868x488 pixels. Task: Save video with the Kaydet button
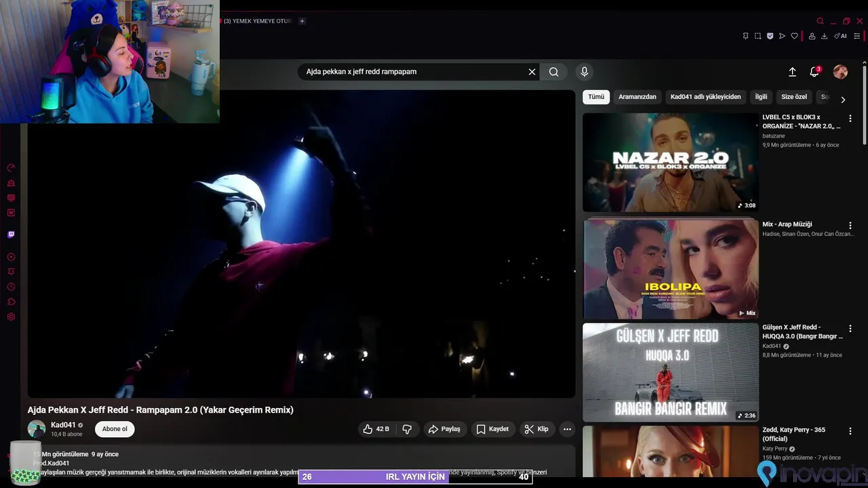[x=492, y=429]
